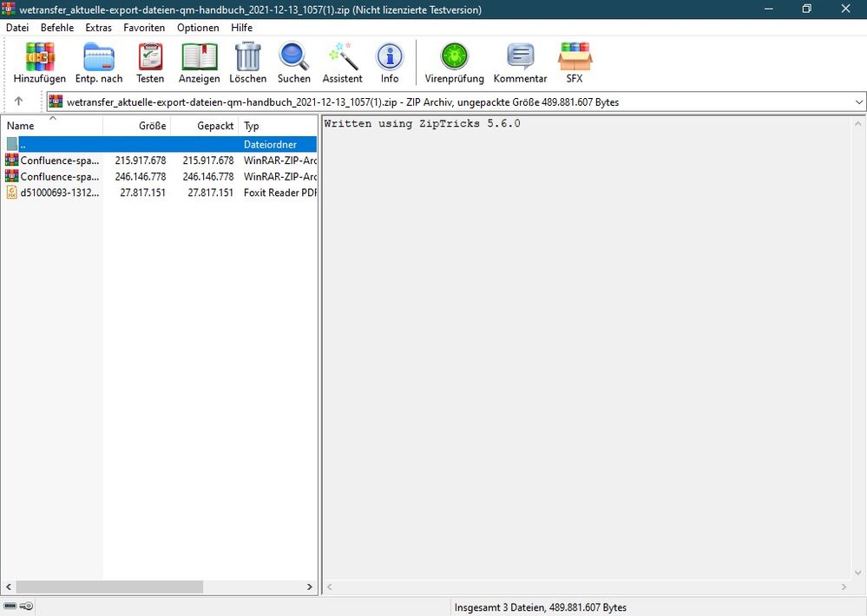Viewport: 867px width, 616px height.
Task: Click file list scrollbar left arrow
Action: pos(9,587)
